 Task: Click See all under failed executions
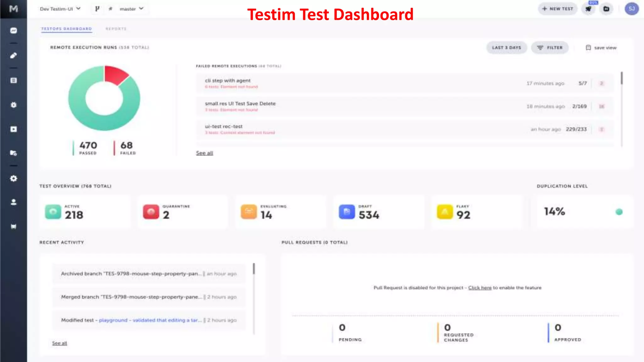pos(204,153)
